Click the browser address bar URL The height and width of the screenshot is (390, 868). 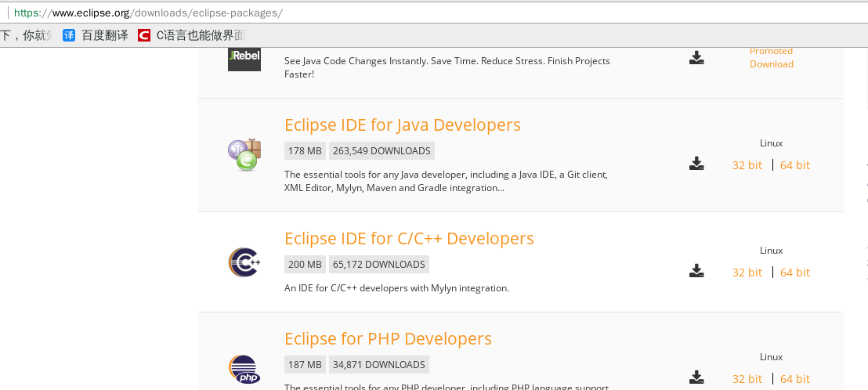point(148,13)
